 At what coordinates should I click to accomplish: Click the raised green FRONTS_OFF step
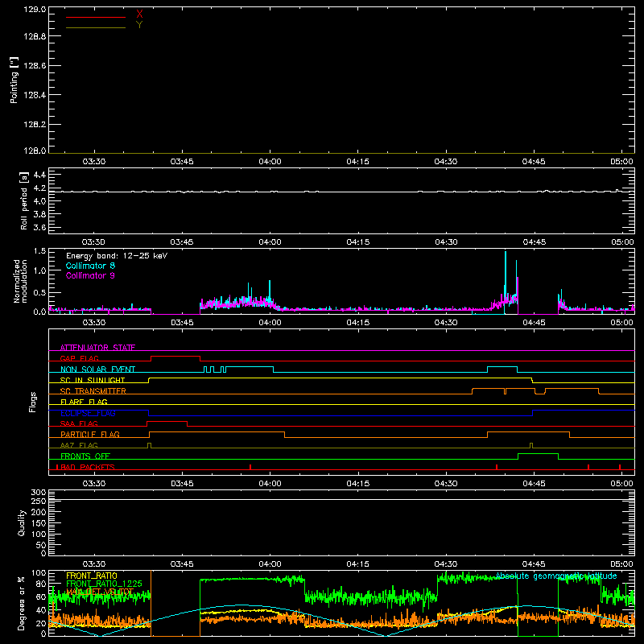coord(538,454)
